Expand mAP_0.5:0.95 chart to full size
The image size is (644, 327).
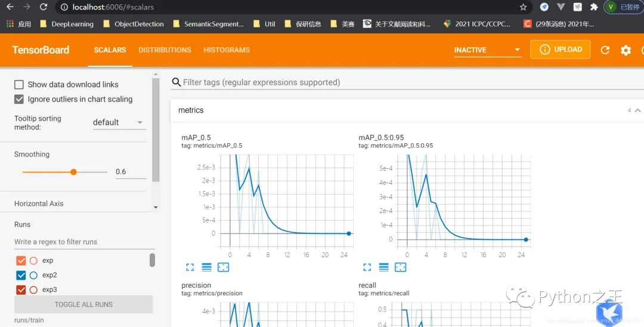tap(367, 267)
